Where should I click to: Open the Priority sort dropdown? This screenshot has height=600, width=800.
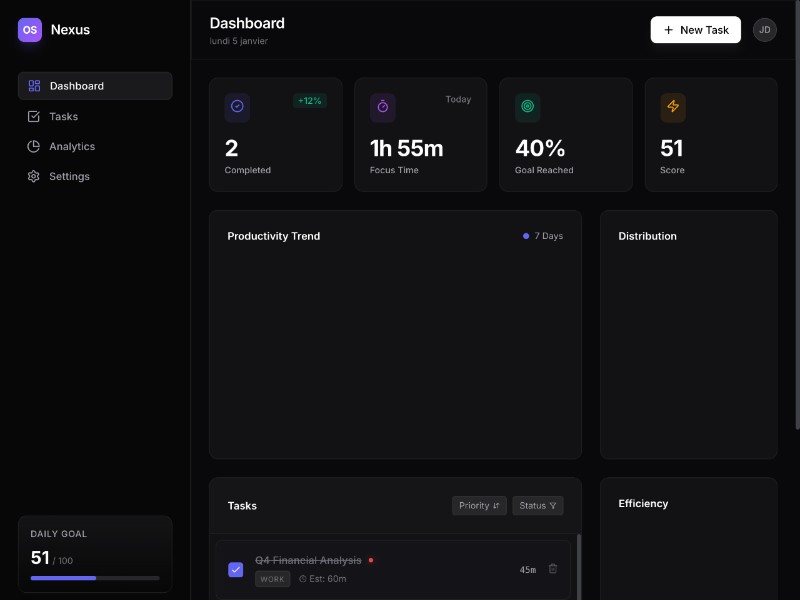click(x=479, y=506)
